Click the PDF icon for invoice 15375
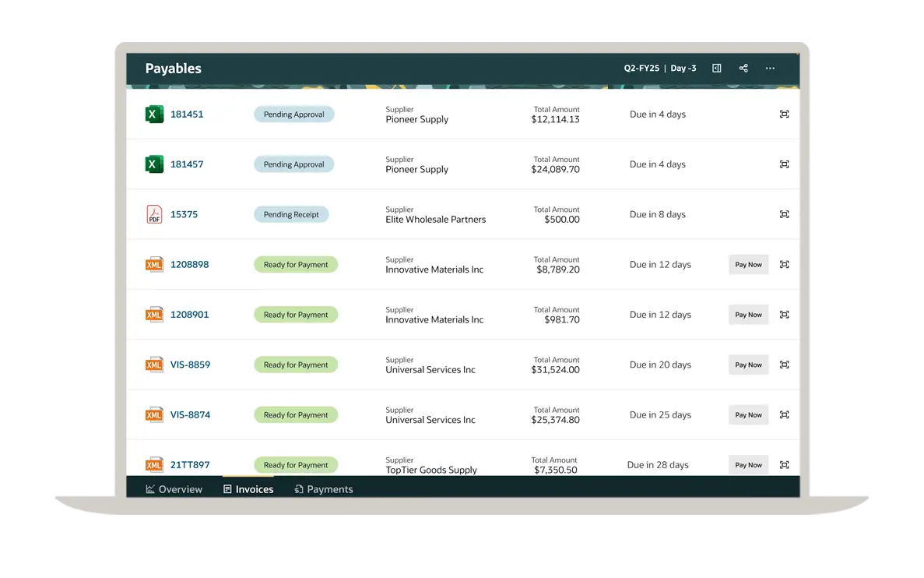 (x=154, y=214)
